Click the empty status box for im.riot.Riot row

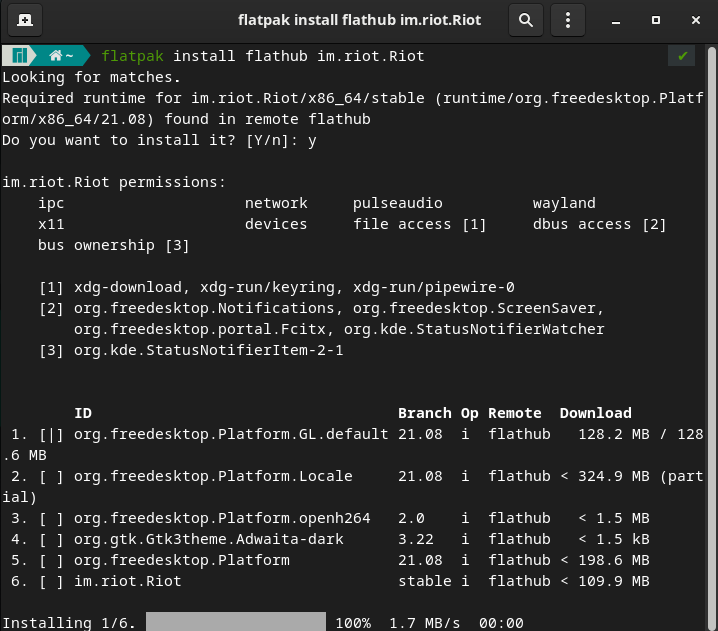51,581
